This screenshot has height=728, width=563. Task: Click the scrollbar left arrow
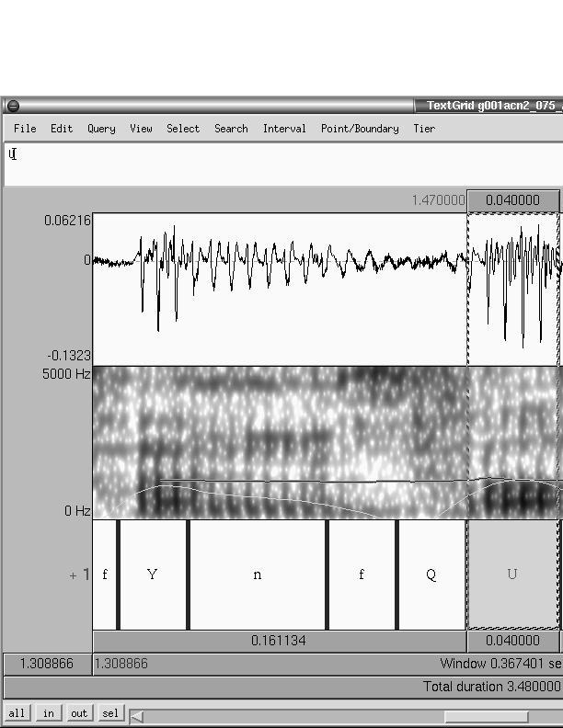pyautogui.click(x=137, y=716)
